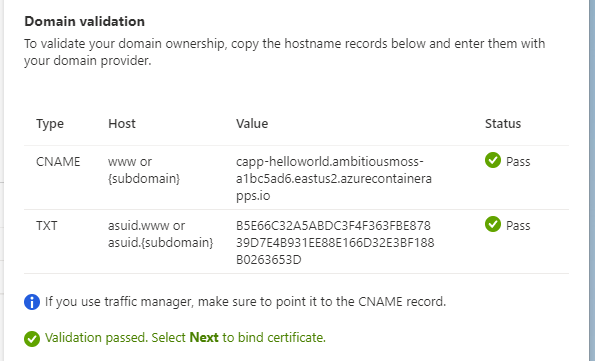Click the Value column header
595x361 pixels.
coord(252,123)
